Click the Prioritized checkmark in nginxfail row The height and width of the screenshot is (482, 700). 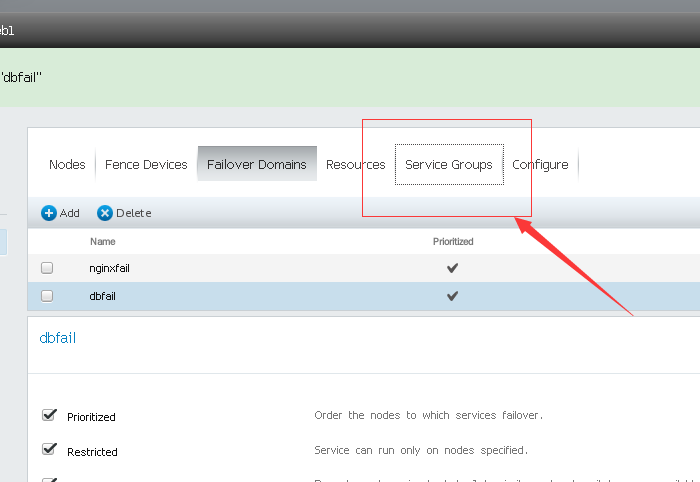452,268
